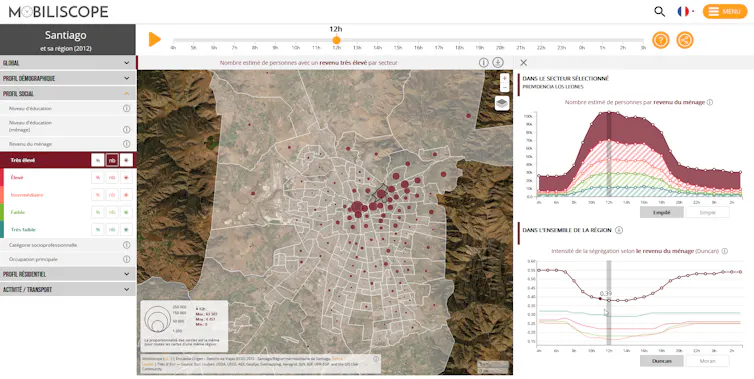Open map info icon beside map title
The width and height of the screenshot is (754, 379).
click(484, 63)
